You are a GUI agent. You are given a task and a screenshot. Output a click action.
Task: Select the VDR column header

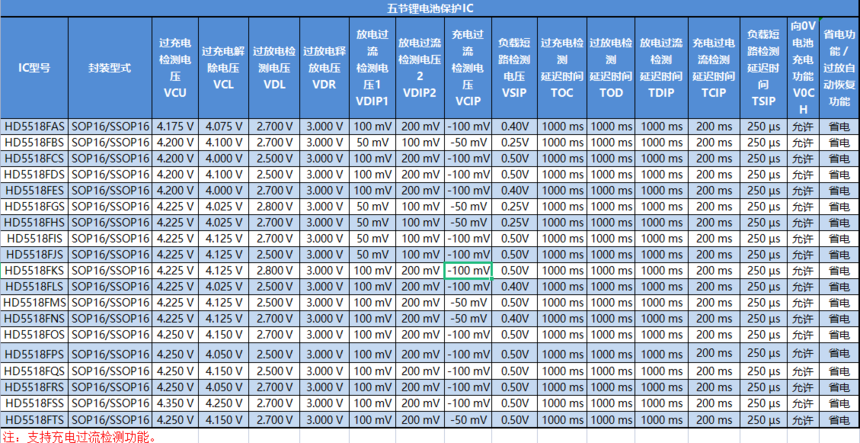[x=325, y=68]
